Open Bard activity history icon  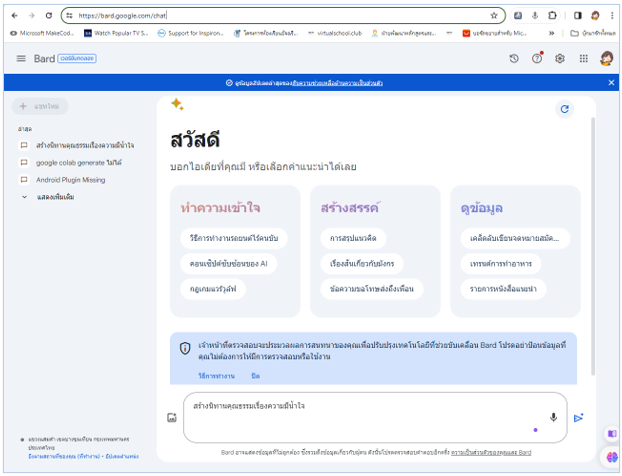coord(514,59)
